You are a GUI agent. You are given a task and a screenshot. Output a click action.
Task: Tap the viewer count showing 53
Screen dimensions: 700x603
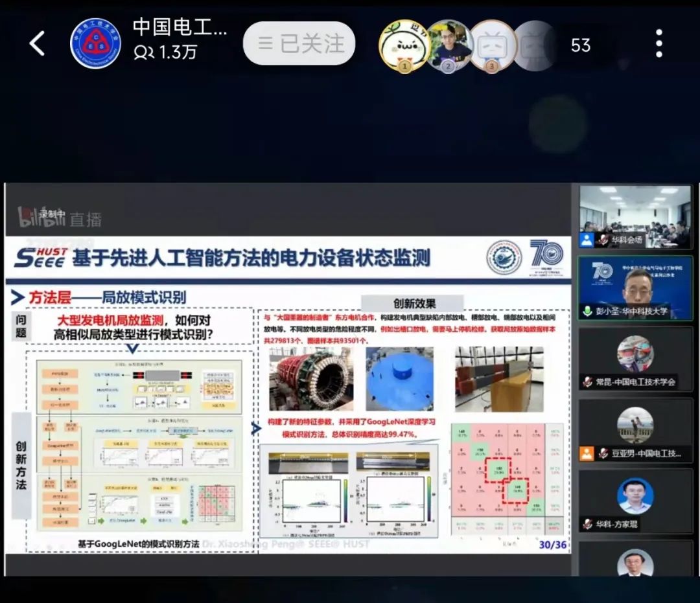[580, 46]
